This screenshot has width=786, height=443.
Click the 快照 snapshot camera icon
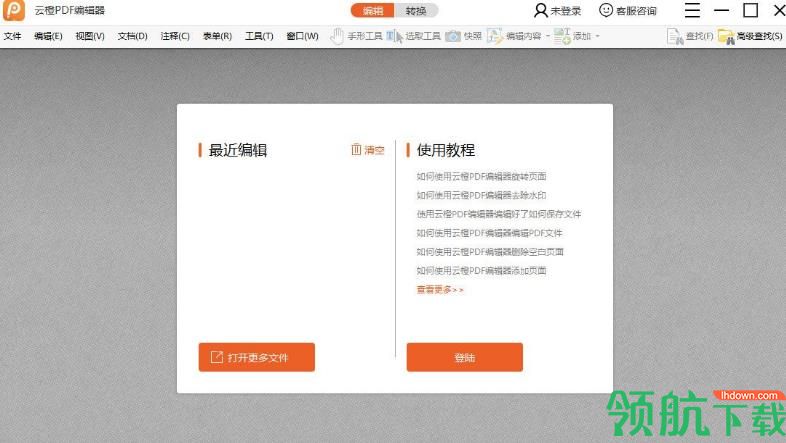tap(453, 36)
